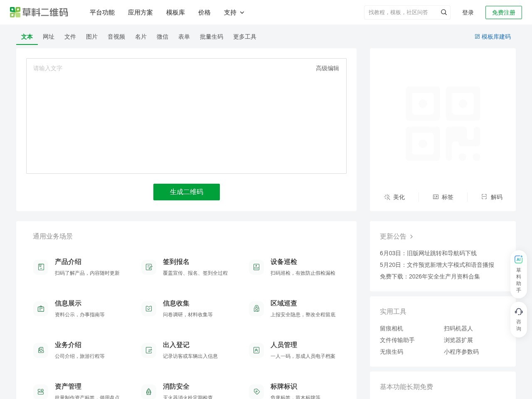
Task: Click the 区域巡查 scenario icon
Action: pyautogui.click(x=256, y=309)
